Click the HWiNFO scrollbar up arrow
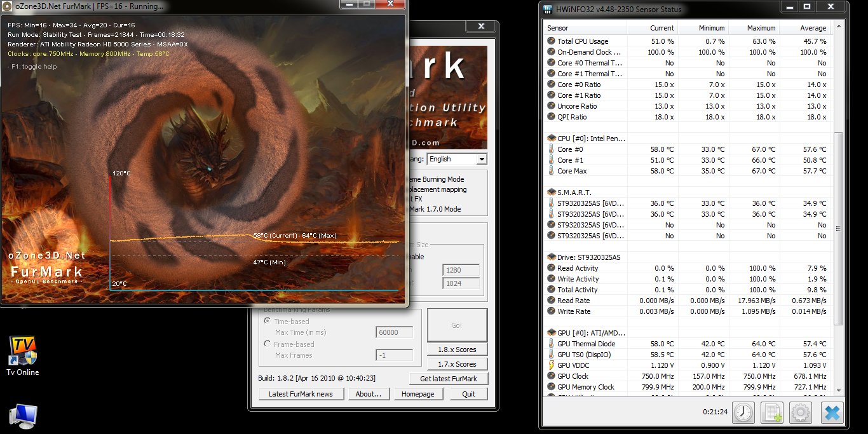 click(x=838, y=27)
